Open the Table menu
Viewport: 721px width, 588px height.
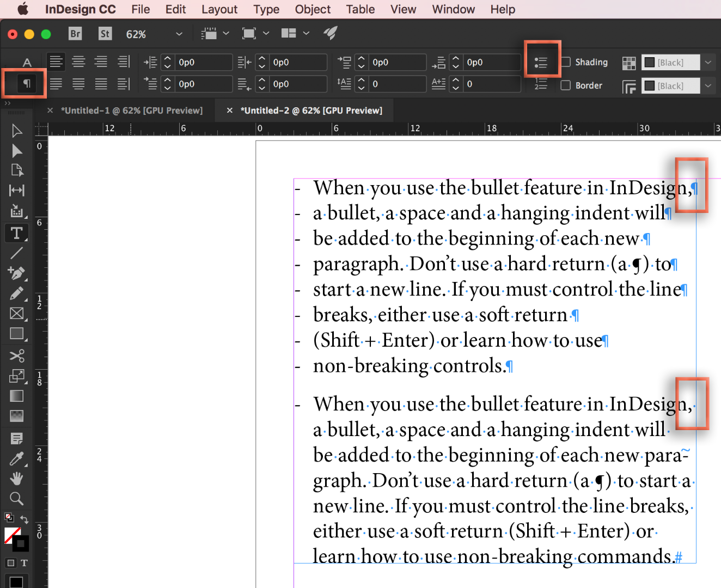[361, 9]
